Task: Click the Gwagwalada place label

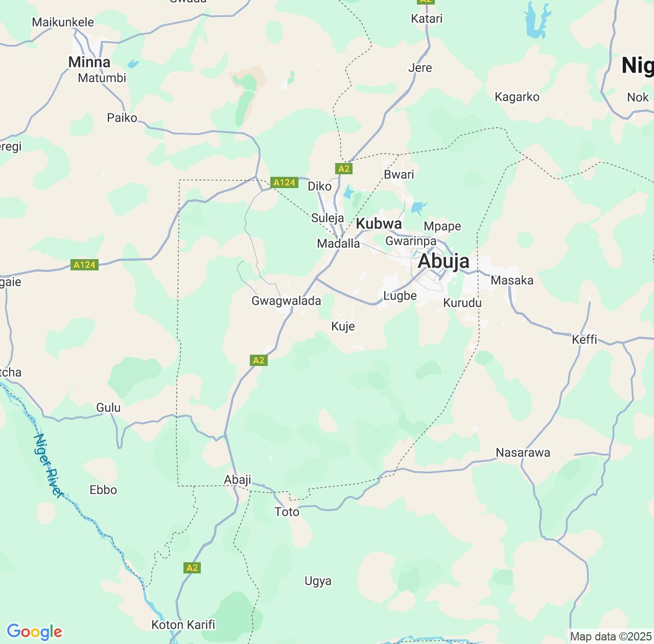Action: tap(286, 301)
